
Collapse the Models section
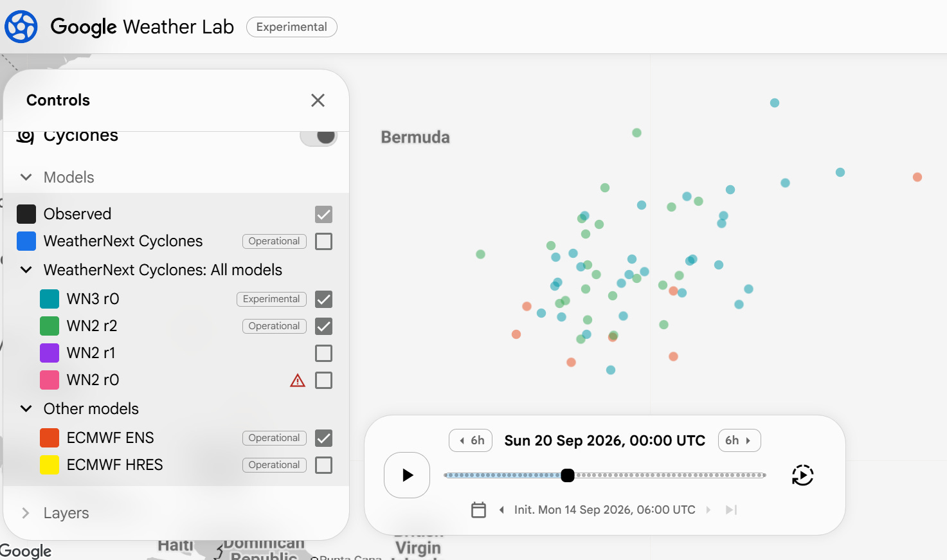tap(26, 177)
